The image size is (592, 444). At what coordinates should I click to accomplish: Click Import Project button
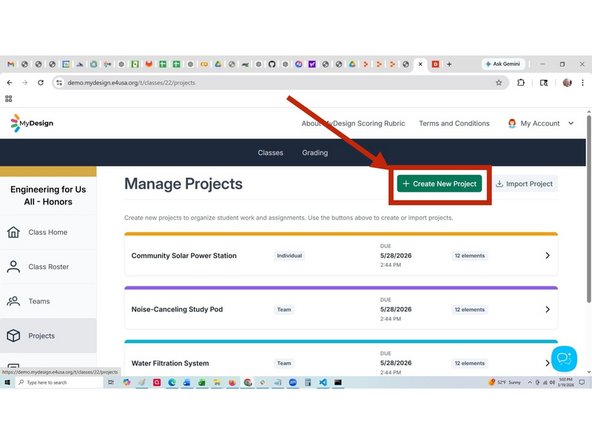click(x=525, y=184)
